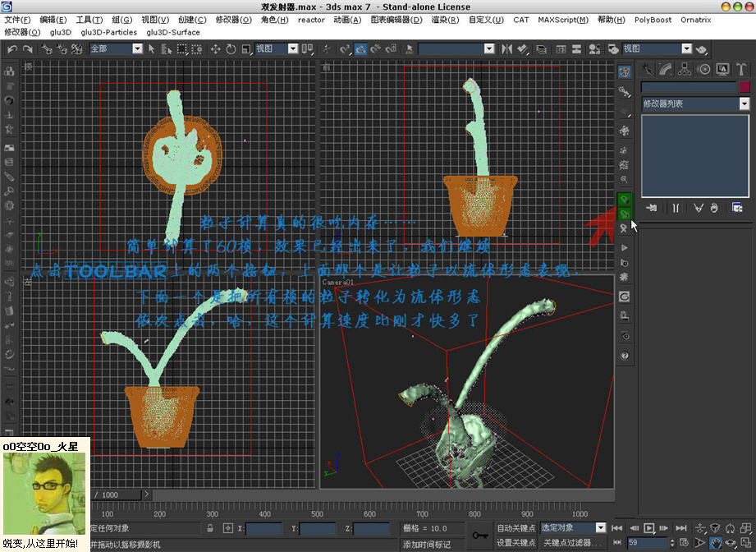The height and width of the screenshot is (552, 756).
Task: Pick the Select and Scale tool
Action: (246, 48)
